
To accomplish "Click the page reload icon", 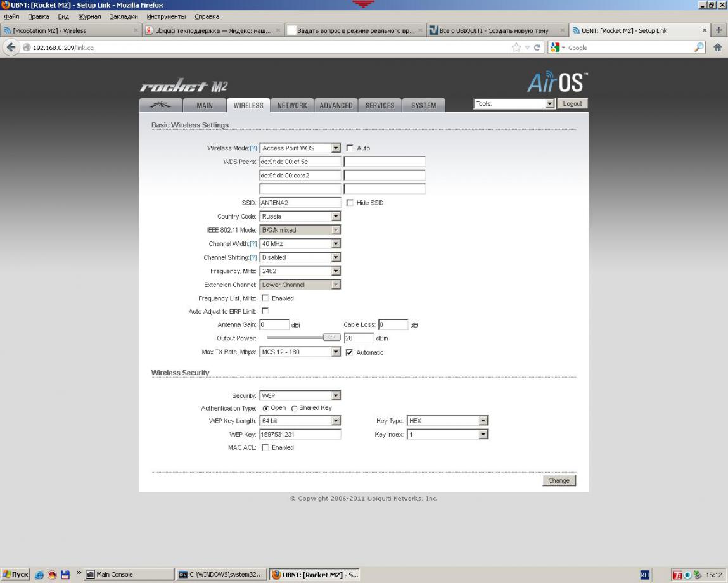I will [537, 48].
